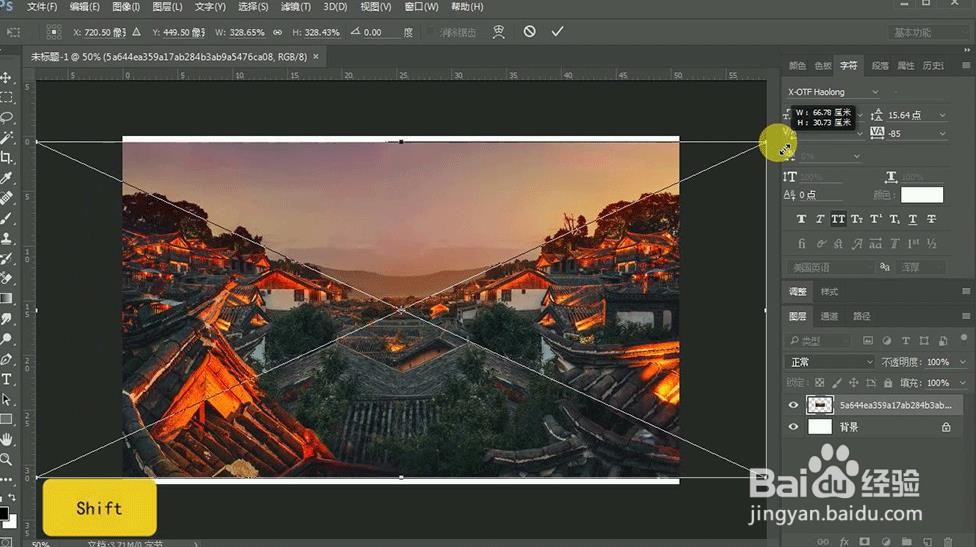Switch to the 段落 tab

point(880,65)
